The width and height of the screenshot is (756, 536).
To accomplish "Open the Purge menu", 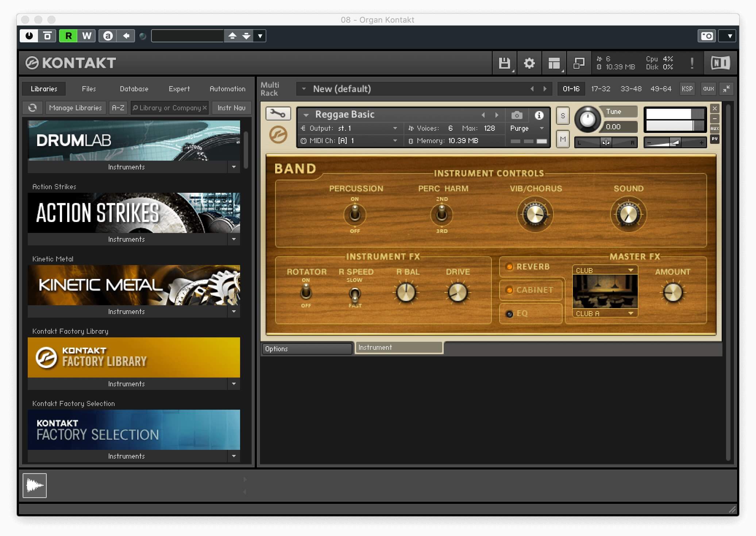I will point(527,128).
